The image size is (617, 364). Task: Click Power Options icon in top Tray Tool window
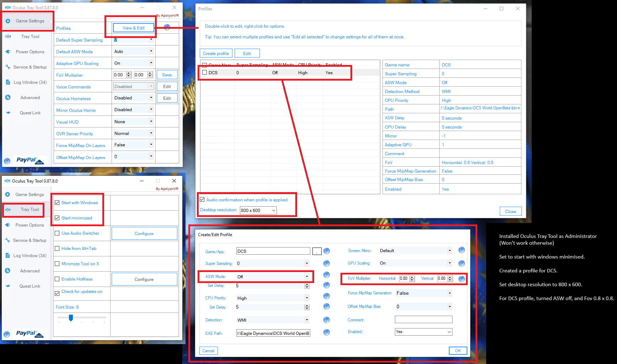(8, 51)
